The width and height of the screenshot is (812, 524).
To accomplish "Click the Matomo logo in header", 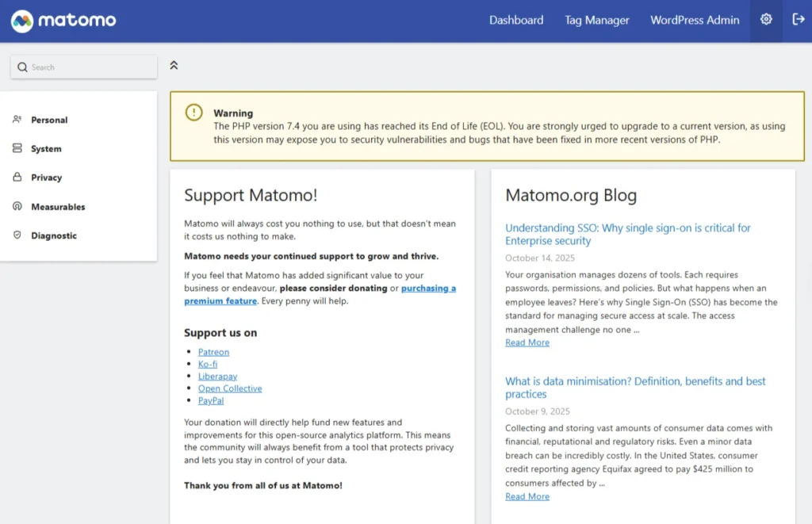I will 63,21.
